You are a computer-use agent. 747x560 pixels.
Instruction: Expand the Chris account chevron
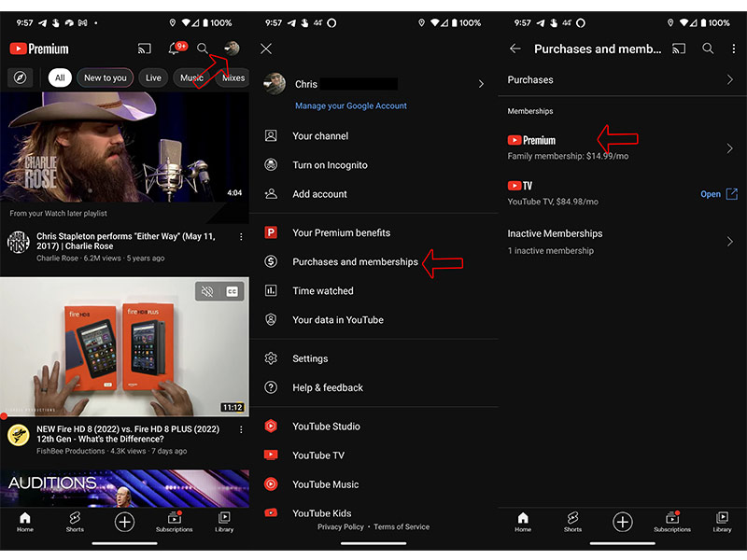(481, 84)
